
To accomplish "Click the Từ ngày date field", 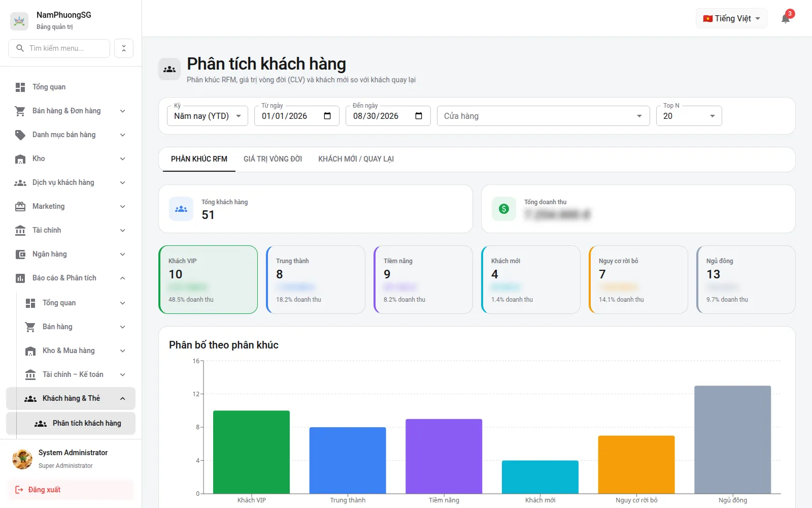I will click(x=297, y=116).
